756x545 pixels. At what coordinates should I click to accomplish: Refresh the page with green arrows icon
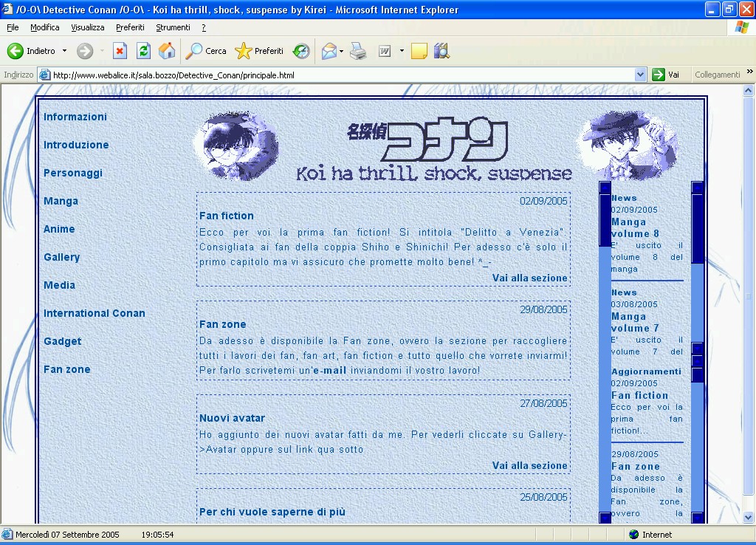tap(144, 51)
